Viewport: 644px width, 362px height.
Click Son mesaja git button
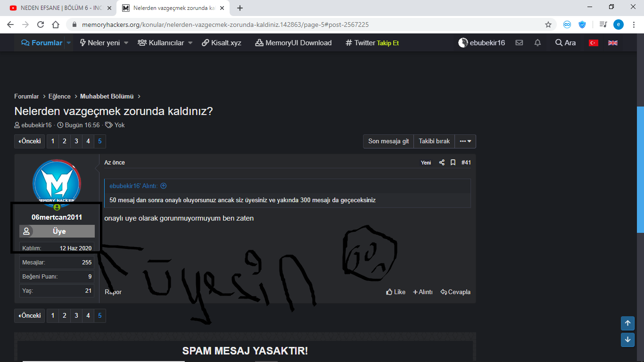point(388,141)
